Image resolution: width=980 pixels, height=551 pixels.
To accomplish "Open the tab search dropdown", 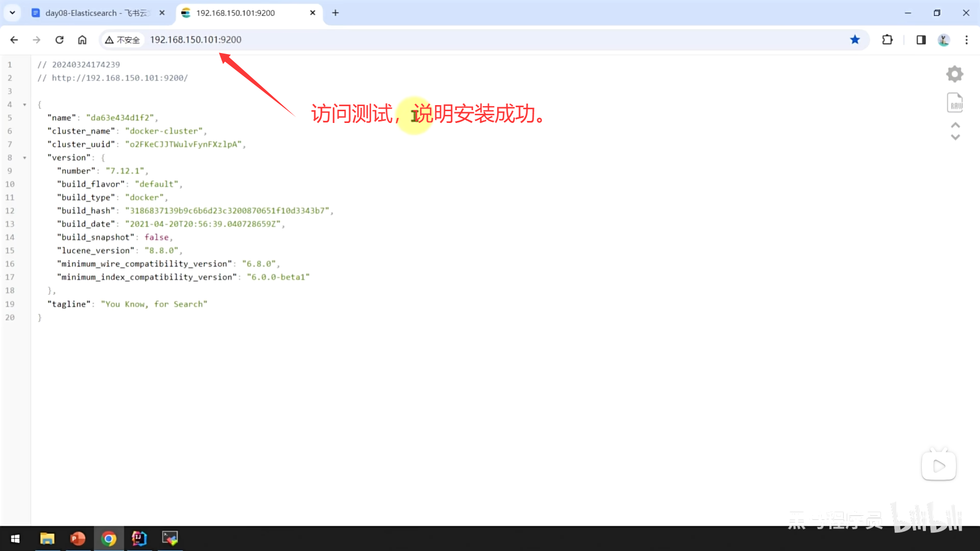I will [x=12, y=13].
